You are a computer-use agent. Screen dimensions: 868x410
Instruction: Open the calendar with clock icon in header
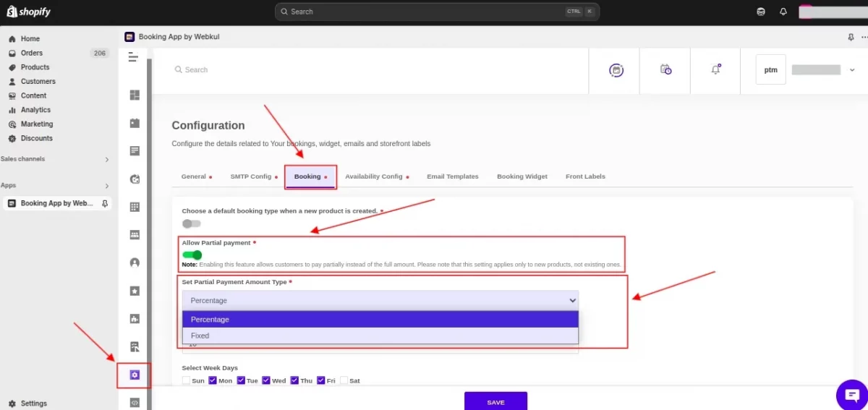(666, 69)
